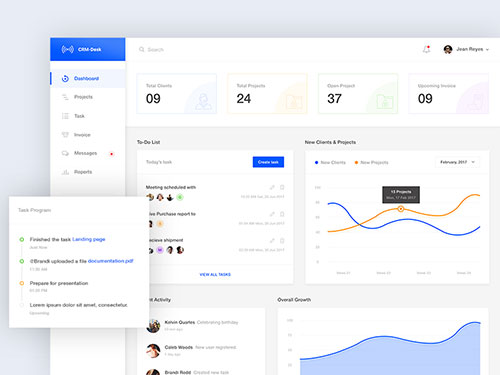Toggle the New Projects legend dot
The image size is (500, 375).
pyautogui.click(x=356, y=162)
